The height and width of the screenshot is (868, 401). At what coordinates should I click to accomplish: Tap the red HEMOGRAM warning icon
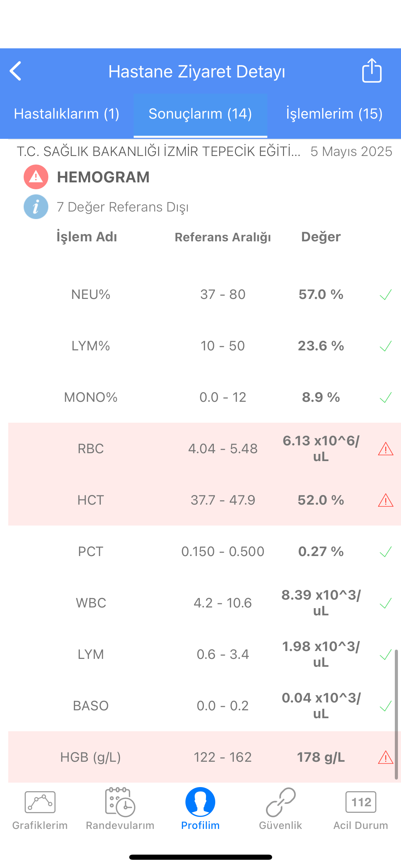(36, 177)
